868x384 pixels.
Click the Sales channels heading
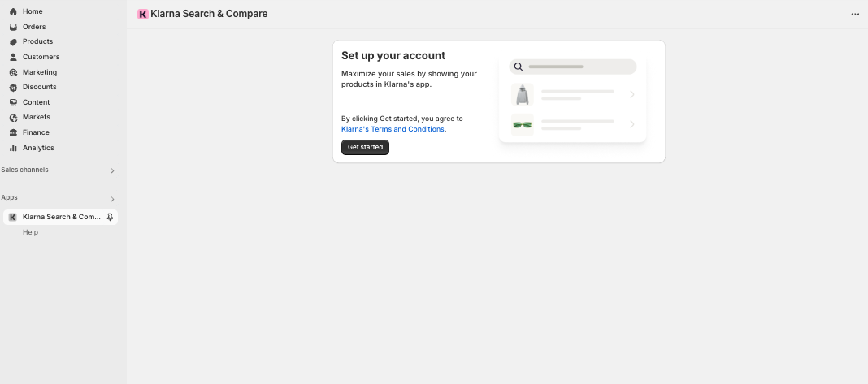[x=24, y=170]
